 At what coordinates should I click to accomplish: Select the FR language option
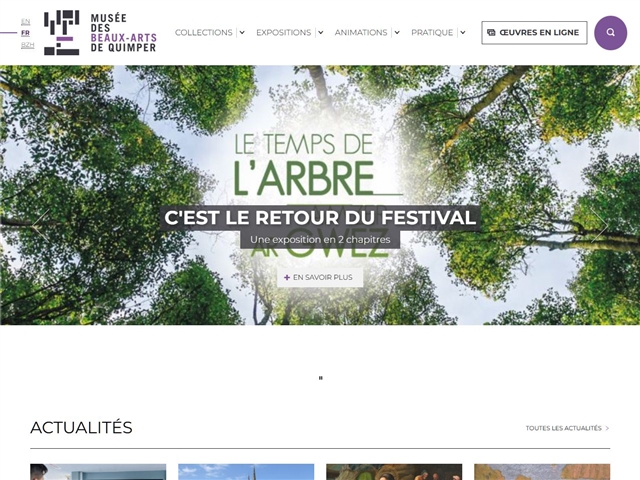coord(25,33)
